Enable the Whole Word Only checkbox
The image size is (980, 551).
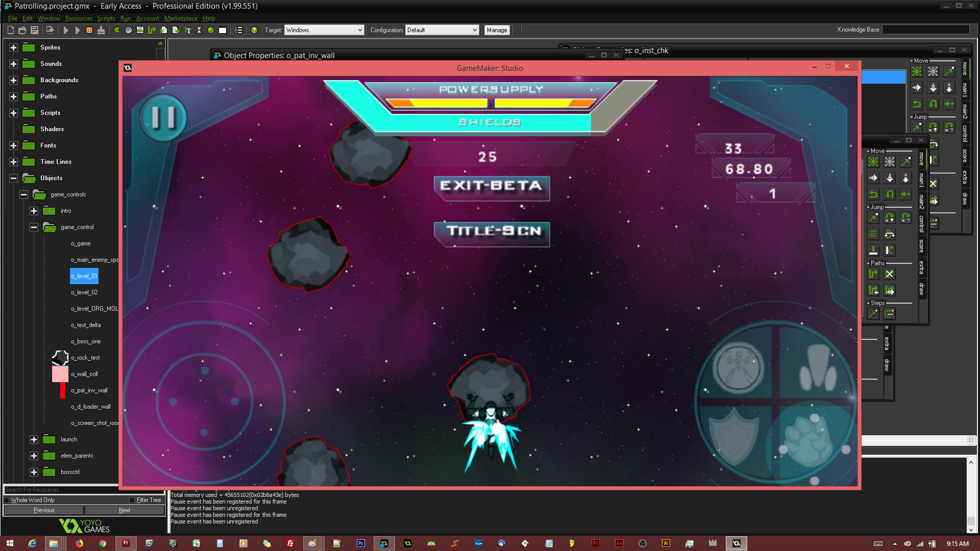click(x=7, y=500)
